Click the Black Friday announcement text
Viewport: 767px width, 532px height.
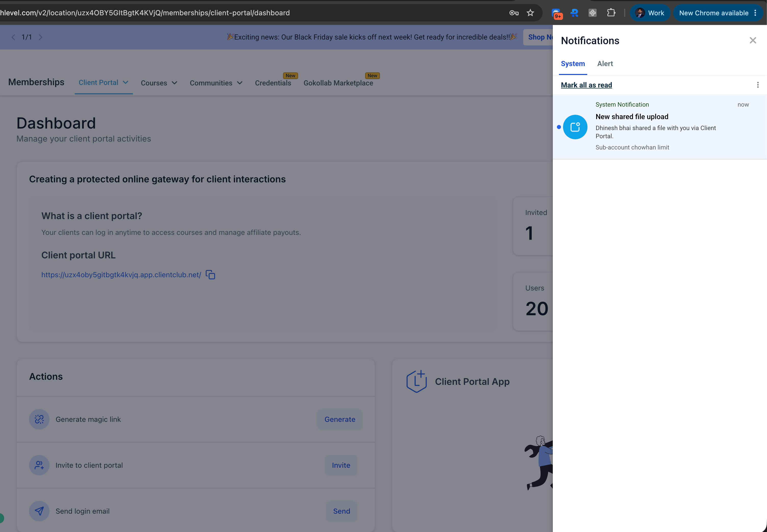pos(372,37)
